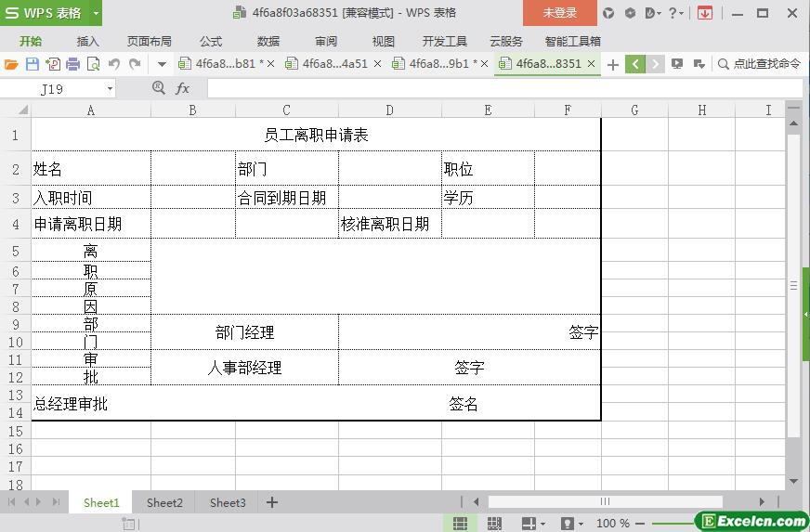Click the hexagon settings icon in title bar
The height and width of the screenshot is (532, 810).
[630, 13]
